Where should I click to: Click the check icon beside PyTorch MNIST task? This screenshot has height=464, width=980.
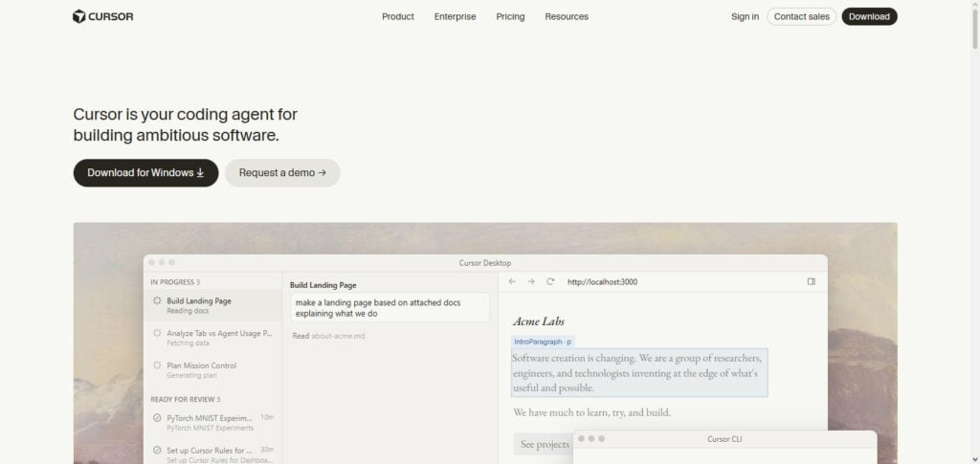(x=157, y=418)
